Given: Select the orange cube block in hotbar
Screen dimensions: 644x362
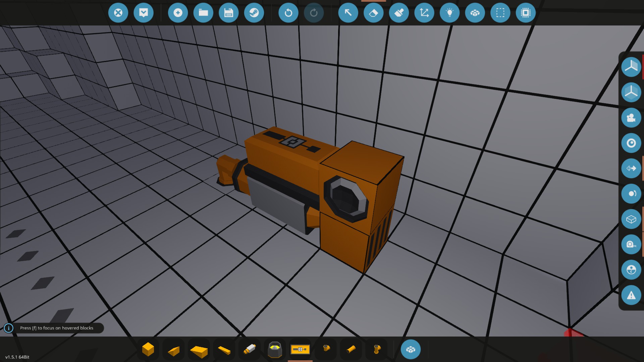Looking at the screenshot, I should [148, 349].
